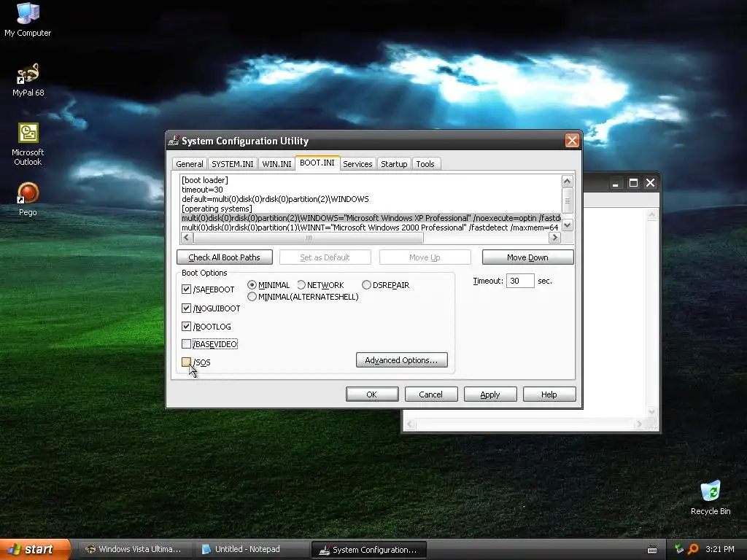Switch to the WIN.INI tab

coord(276,164)
